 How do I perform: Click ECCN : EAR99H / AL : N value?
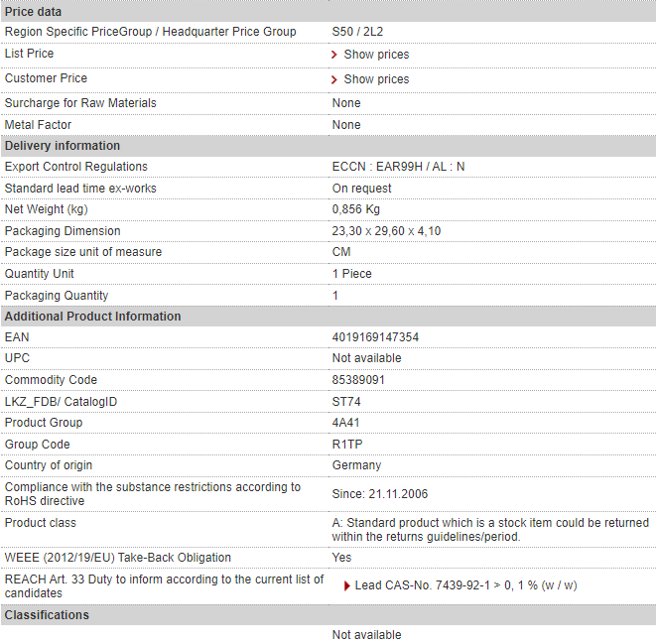[398, 167]
